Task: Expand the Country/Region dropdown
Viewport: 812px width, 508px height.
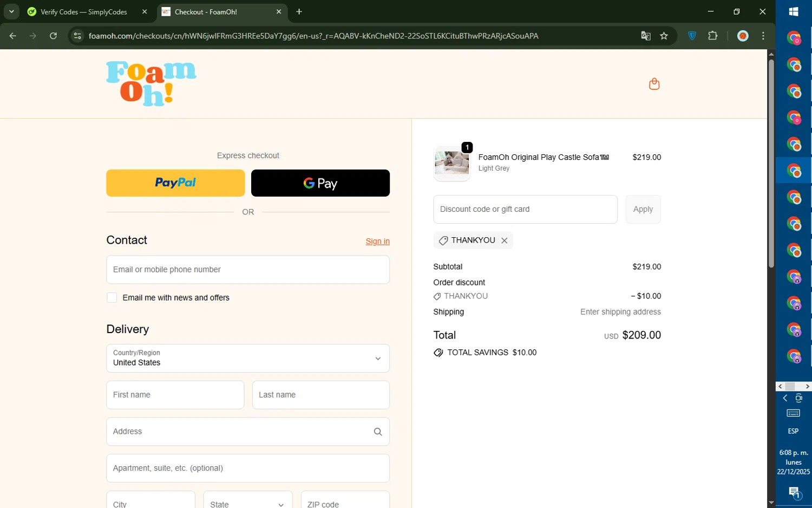Action: tap(248, 359)
